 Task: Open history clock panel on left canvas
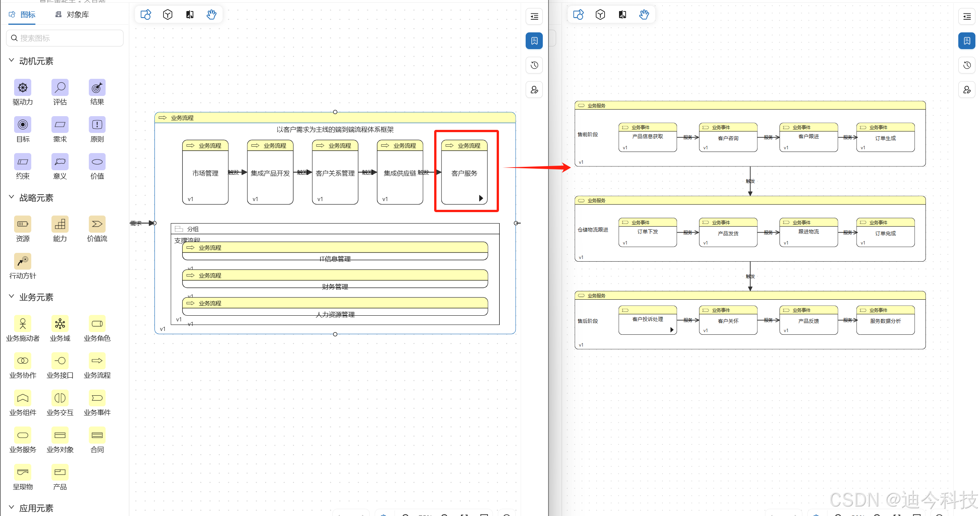point(534,65)
